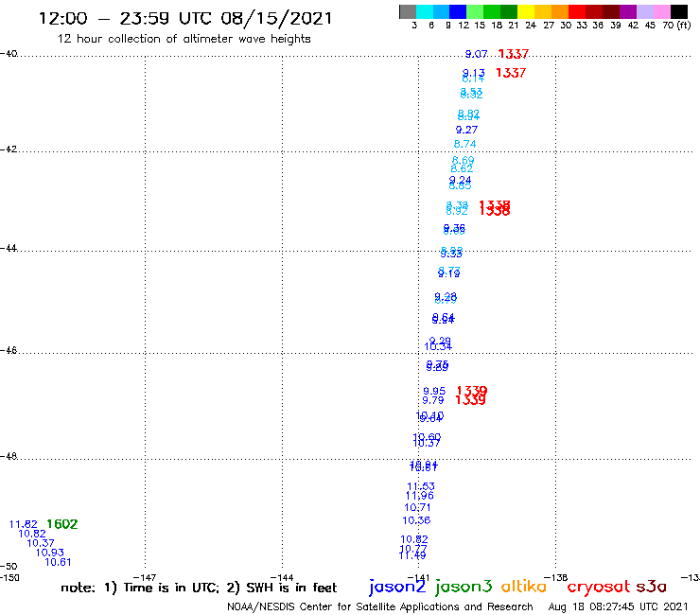700x615 pixels.
Task: Select the 'jason2' satellite label
Action: click(397, 587)
